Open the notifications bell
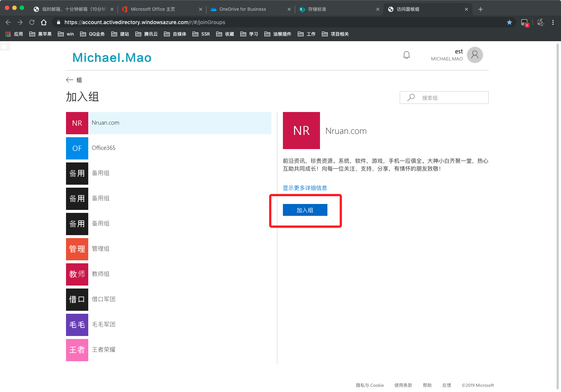The width and height of the screenshot is (561, 392). tap(406, 55)
